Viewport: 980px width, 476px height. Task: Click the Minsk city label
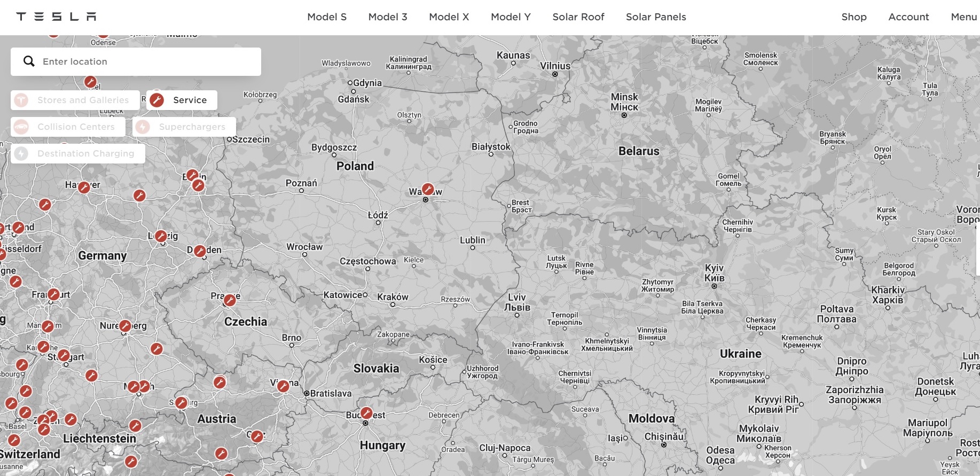coord(624,102)
